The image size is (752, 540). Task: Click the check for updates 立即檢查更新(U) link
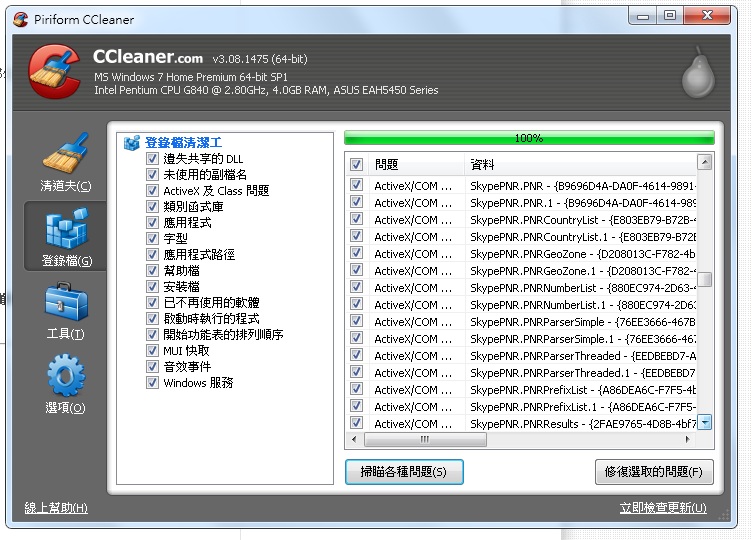point(663,507)
